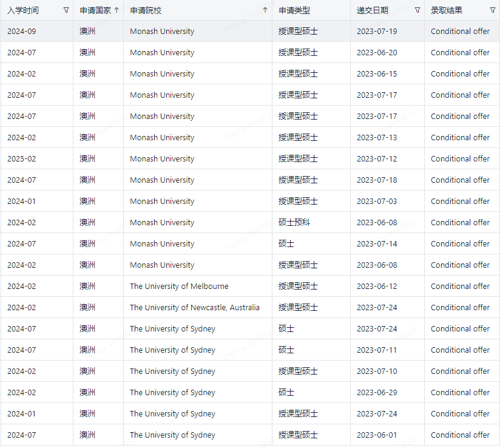This screenshot has height=448, width=500.
Task: Click the 硕士预科 application type cell
Action: click(294, 223)
